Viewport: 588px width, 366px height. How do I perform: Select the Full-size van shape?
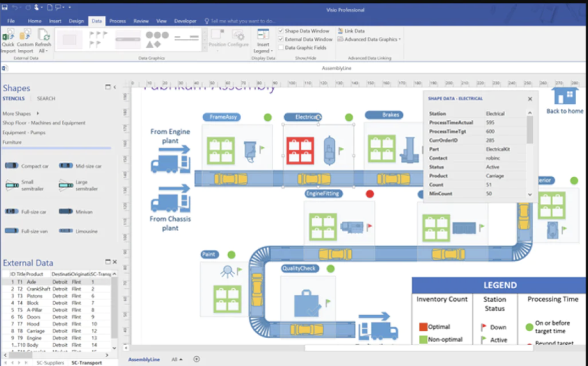click(11, 231)
